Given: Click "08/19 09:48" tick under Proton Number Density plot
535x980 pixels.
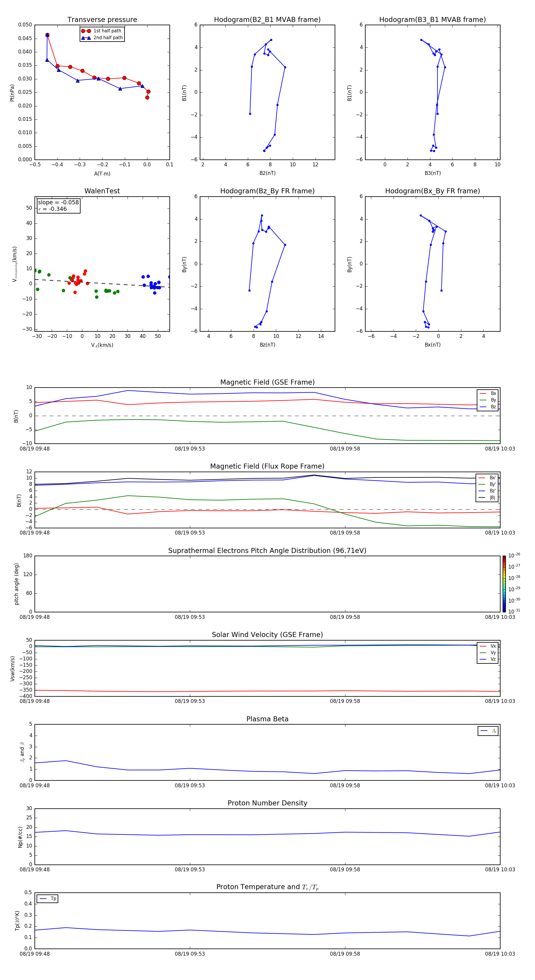Looking at the screenshot, I should [35, 870].
